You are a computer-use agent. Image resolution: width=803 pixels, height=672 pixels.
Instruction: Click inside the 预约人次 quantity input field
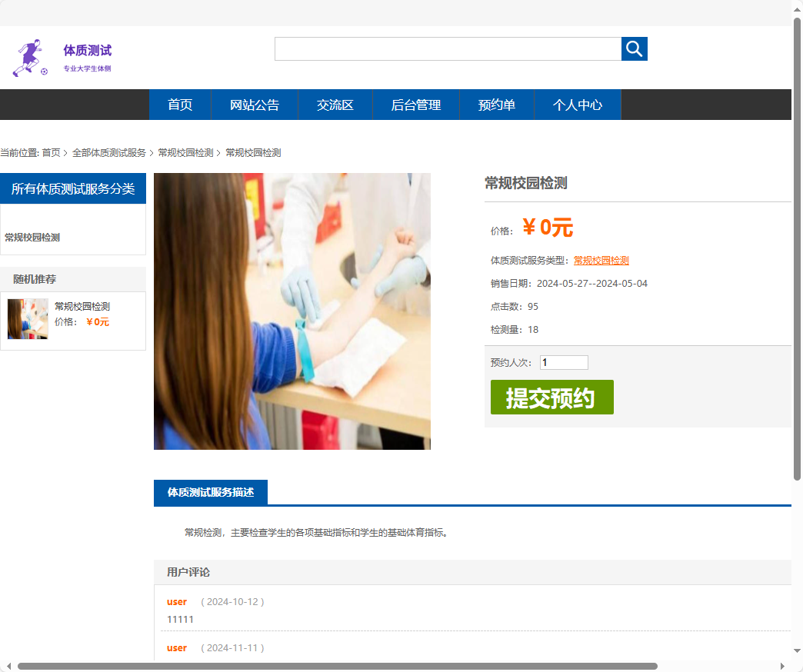click(x=563, y=362)
